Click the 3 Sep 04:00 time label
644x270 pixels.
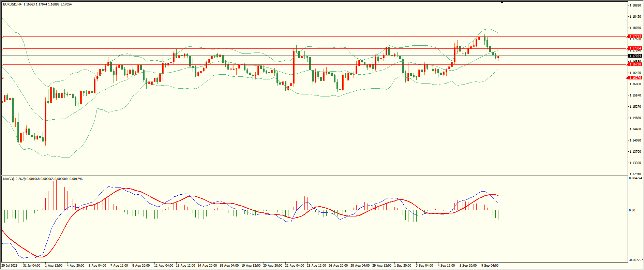[424, 266]
